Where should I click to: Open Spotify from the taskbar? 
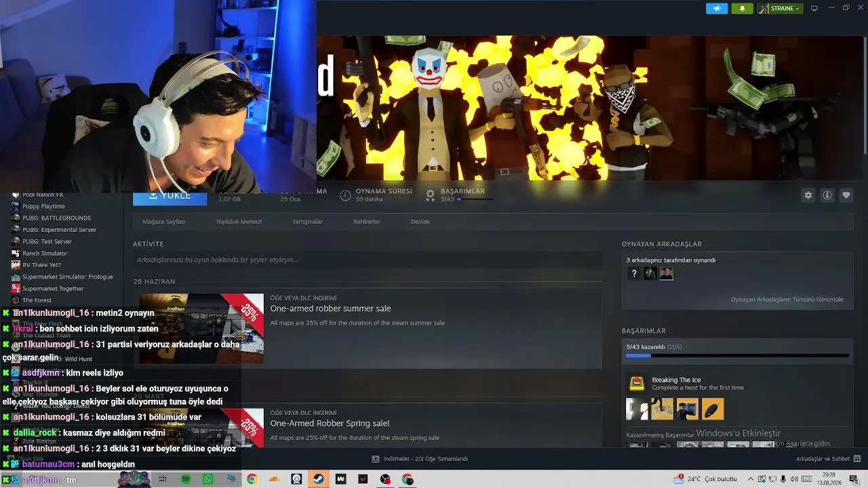[186, 479]
